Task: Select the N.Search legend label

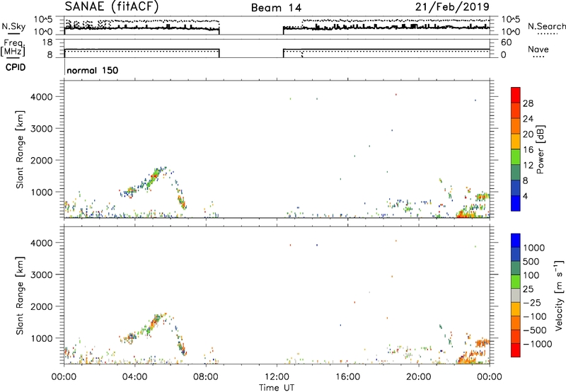Action: tap(546, 26)
